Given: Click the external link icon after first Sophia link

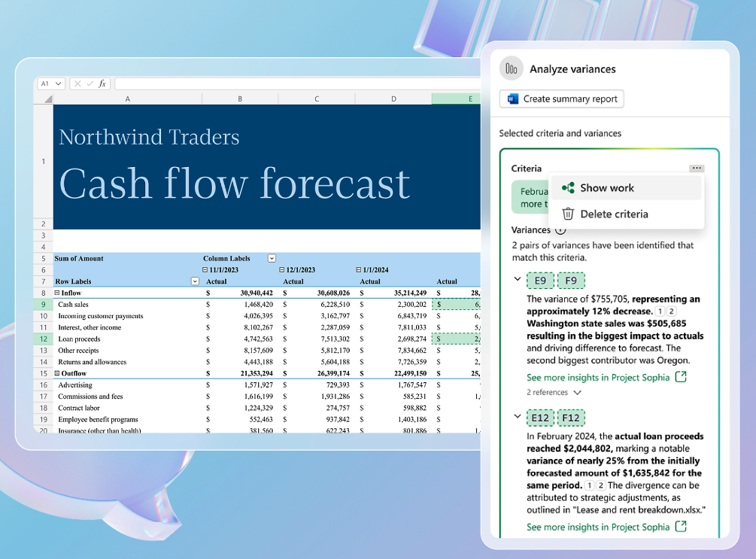Looking at the screenshot, I should (681, 377).
